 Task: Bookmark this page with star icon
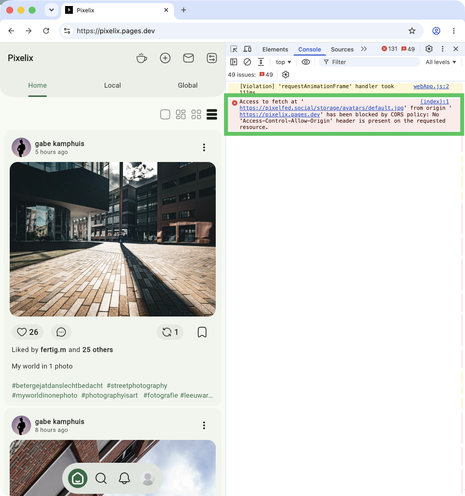pyautogui.click(x=412, y=31)
